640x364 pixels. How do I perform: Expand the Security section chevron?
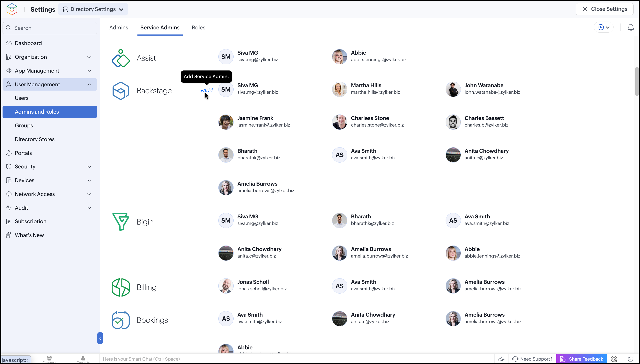(89, 167)
